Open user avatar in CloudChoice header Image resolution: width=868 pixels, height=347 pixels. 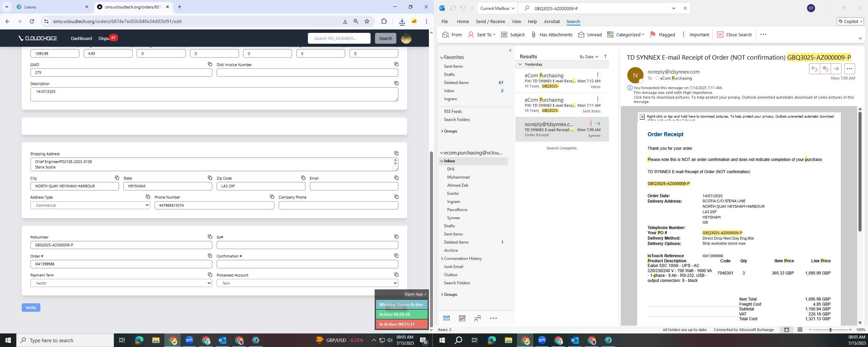pos(406,38)
